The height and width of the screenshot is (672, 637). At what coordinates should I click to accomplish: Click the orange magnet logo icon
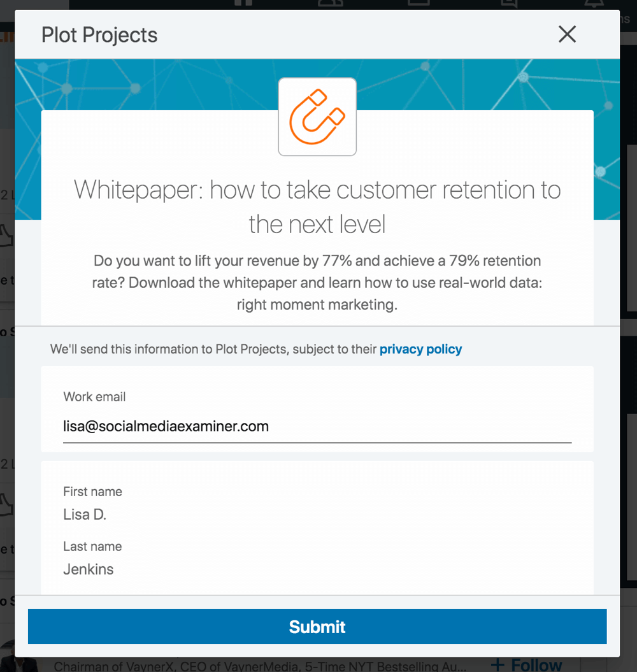[317, 117]
